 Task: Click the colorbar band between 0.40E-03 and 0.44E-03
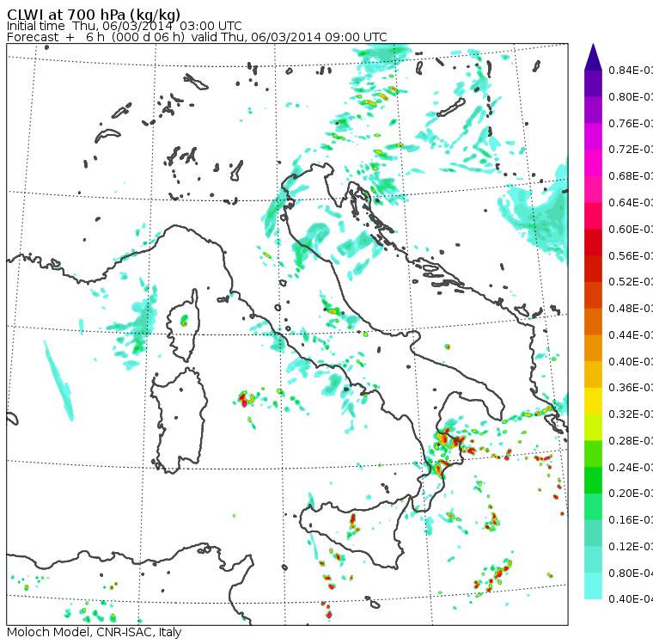pyautogui.click(x=593, y=348)
